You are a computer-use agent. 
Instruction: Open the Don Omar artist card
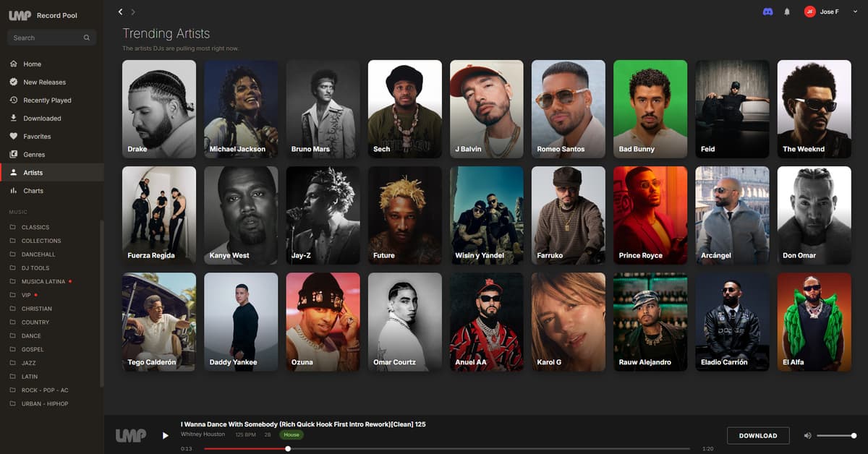tap(814, 215)
